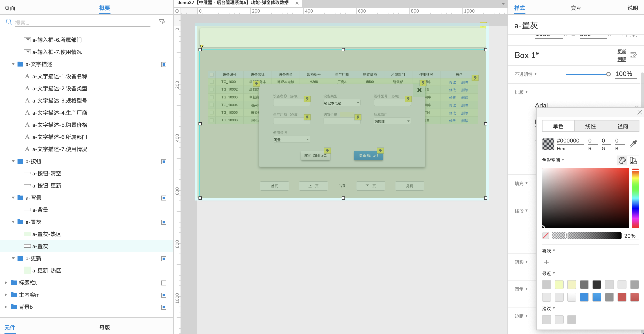Click the alpha transparency slider bar

(587, 235)
